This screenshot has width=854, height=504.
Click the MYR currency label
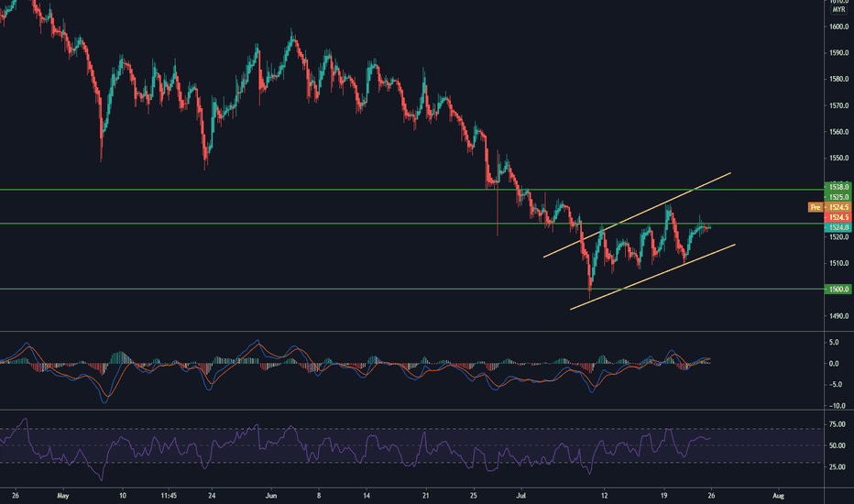pos(838,10)
